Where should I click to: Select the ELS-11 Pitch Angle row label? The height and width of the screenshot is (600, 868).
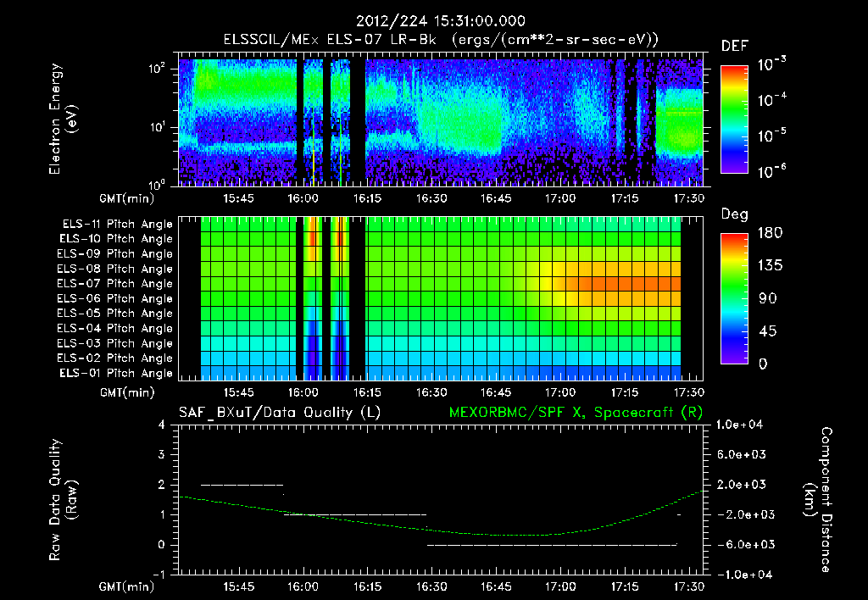coord(117,225)
